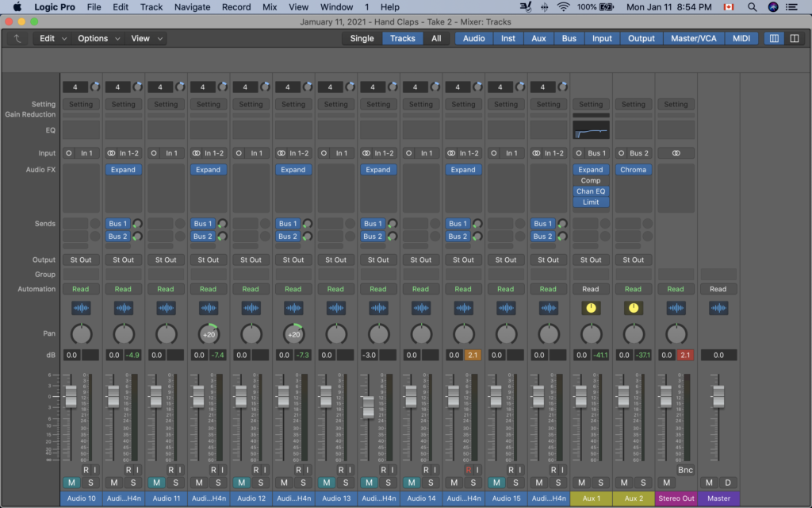Open the Control Center list icon

[x=791, y=6]
